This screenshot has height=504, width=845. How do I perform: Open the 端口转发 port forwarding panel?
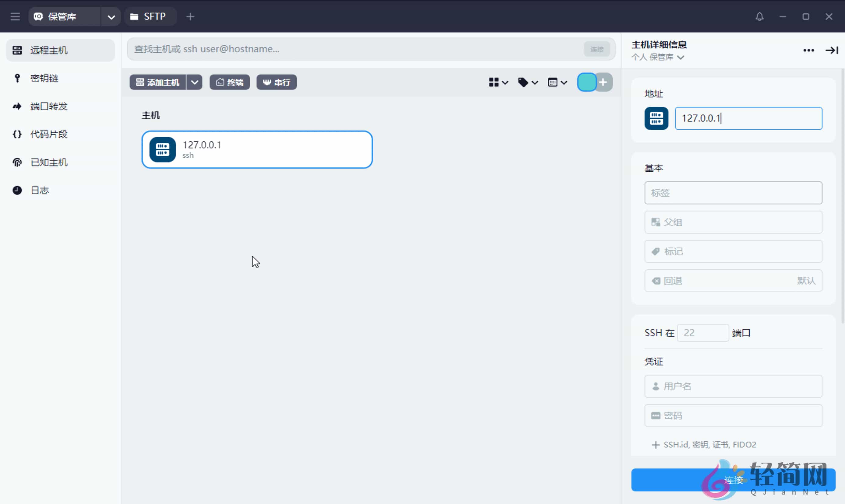click(x=48, y=106)
